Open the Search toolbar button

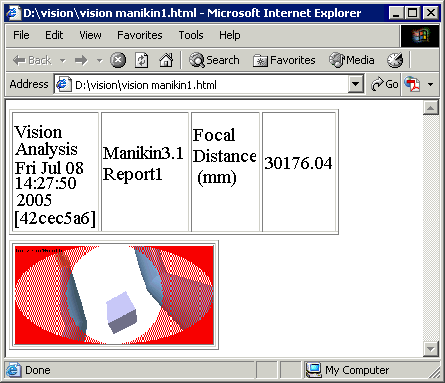coord(214,60)
